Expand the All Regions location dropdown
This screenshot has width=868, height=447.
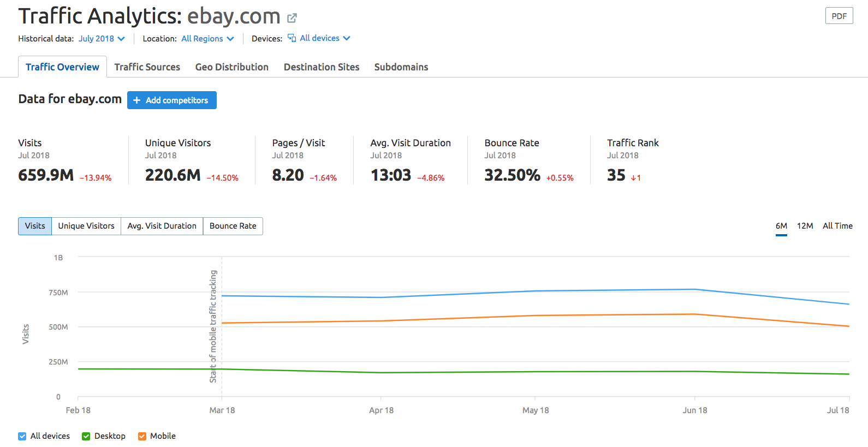[208, 39]
